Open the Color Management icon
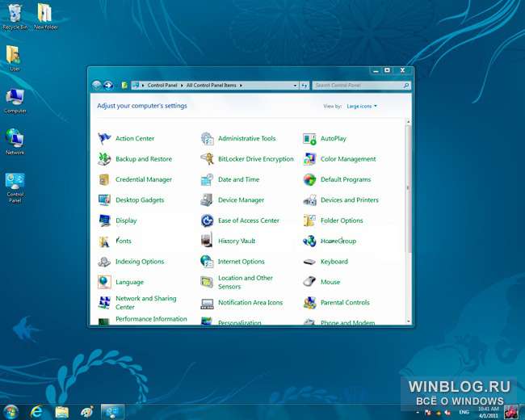The width and height of the screenshot is (525, 420). pyautogui.click(x=309, y=159)
